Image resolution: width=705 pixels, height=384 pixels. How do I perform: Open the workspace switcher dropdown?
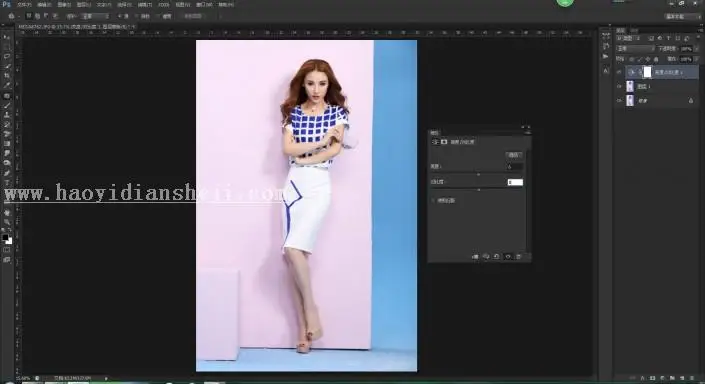(683, 16)
